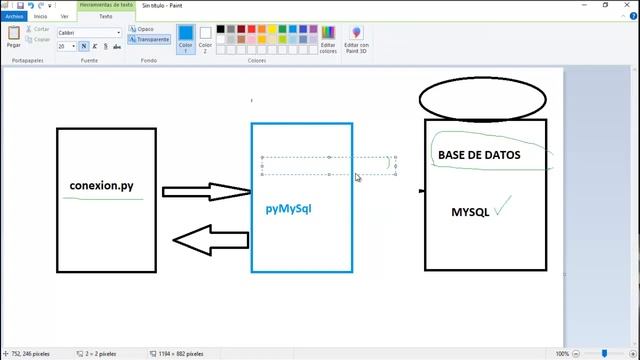640x360 pixels.
Task: Pick the gray color in top palette row
Action: 231,29
